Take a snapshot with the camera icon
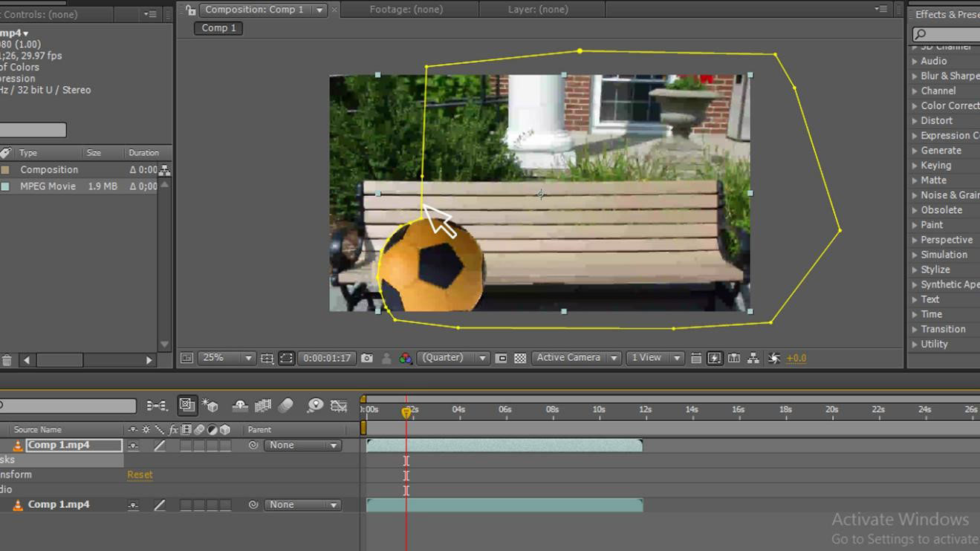 click(x=367, y=358)
